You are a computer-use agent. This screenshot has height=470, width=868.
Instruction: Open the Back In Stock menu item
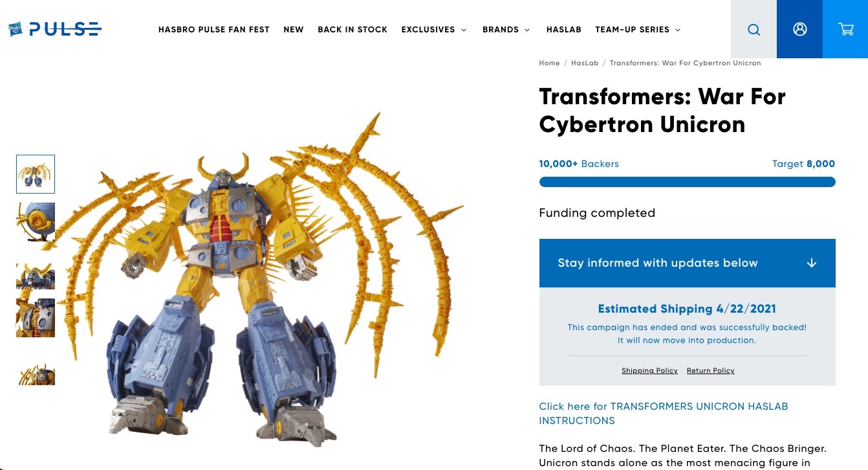(x=353, y=30)
